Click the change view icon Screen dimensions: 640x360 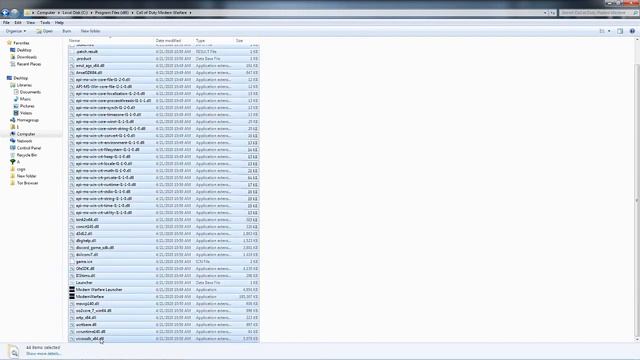tap(602, 31)
